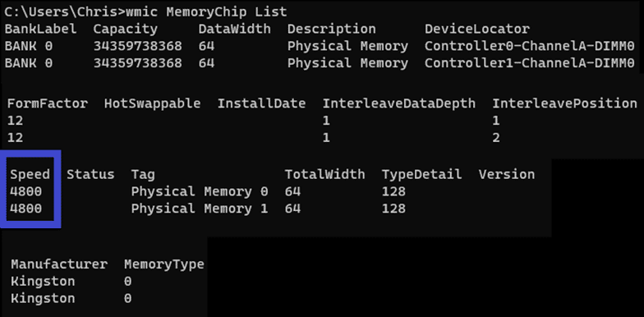The height and width of the screenshot is (317, 644).
Task: Click the InterleaveDataDepth column header
Action: tap(399, 103)
